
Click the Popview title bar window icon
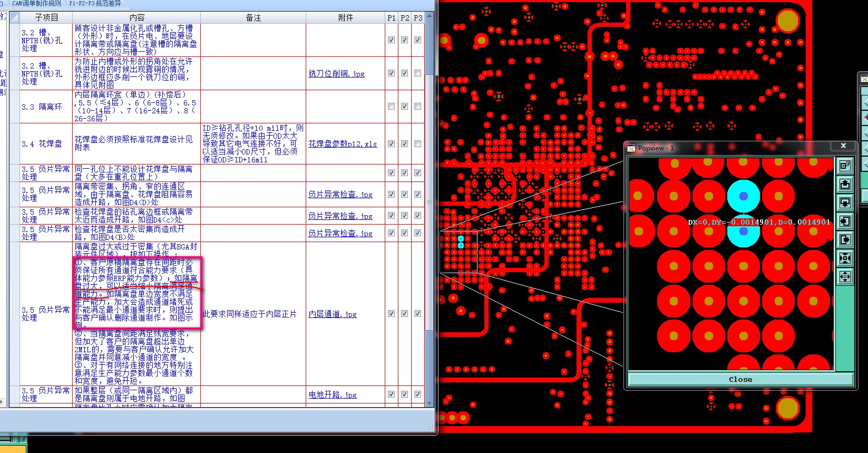coord(631,148)
